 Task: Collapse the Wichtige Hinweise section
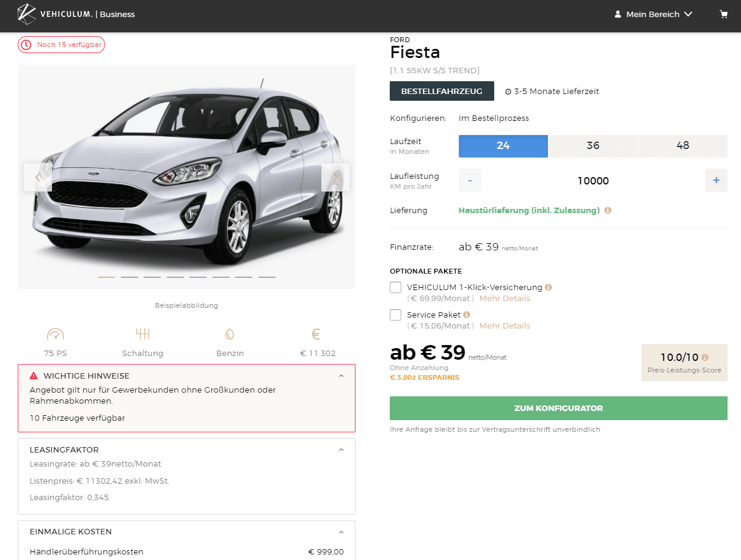point(341,376)
